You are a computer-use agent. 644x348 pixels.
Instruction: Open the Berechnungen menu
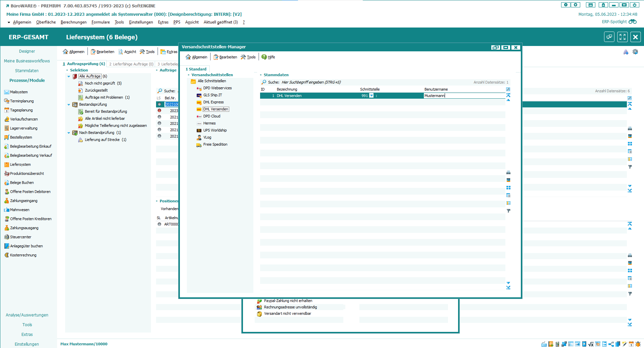coord(73,22)
